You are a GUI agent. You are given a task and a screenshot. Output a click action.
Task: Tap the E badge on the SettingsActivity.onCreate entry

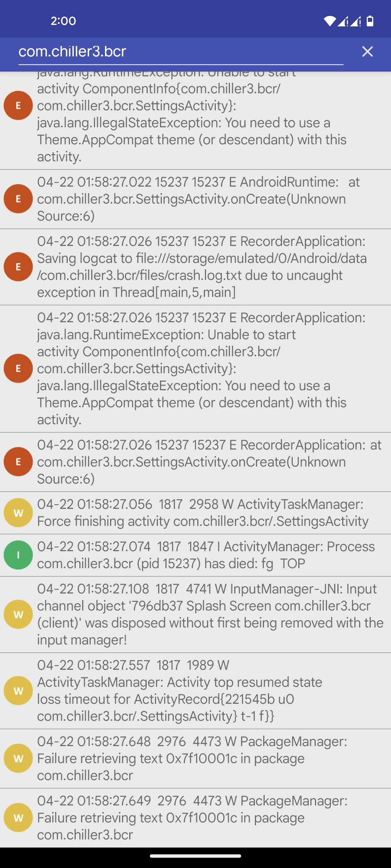point(18,461)
